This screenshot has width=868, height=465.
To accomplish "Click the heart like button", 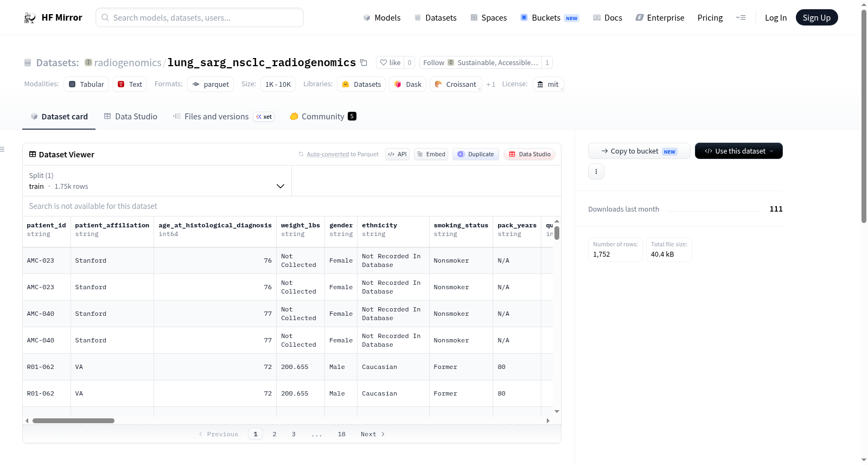I will pyautogui.click(x=390, y=62).
